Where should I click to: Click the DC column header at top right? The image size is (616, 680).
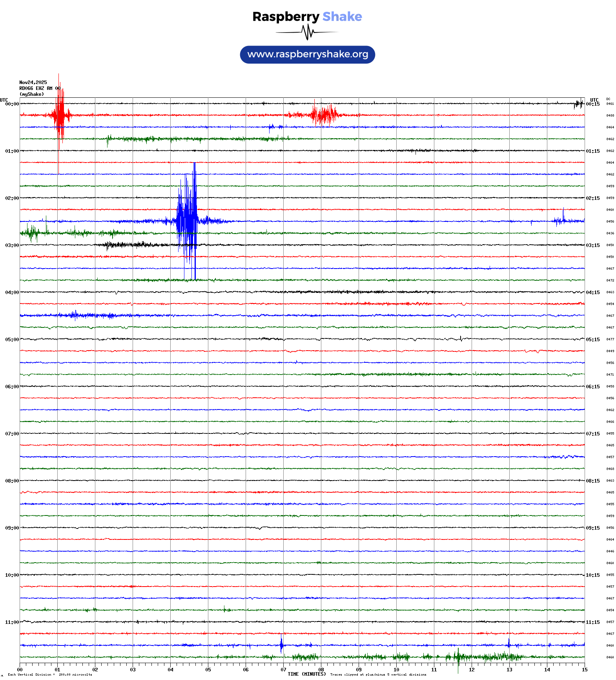click(608, 99)
